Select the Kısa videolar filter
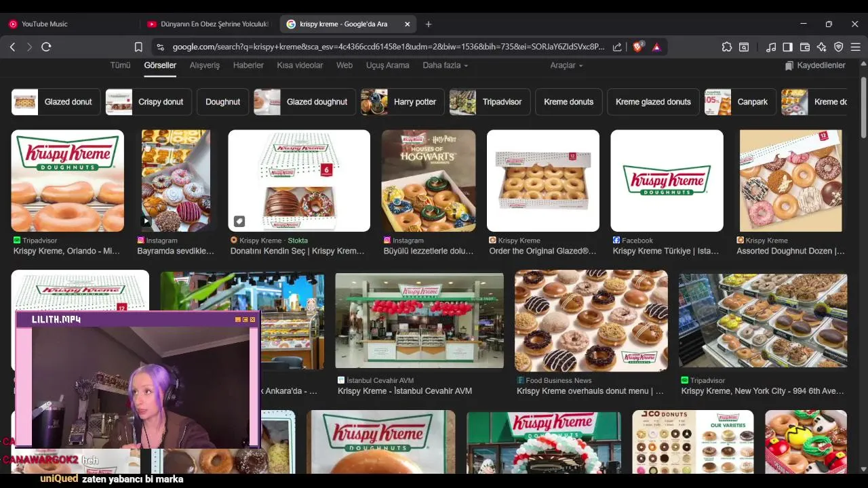Viewport: 868px width, 488px height. point(300,65)
